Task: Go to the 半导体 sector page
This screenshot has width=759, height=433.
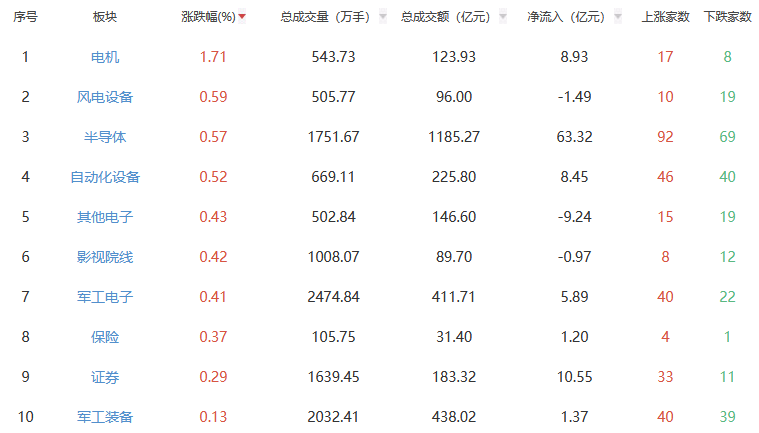Action: tap(104, 137)
